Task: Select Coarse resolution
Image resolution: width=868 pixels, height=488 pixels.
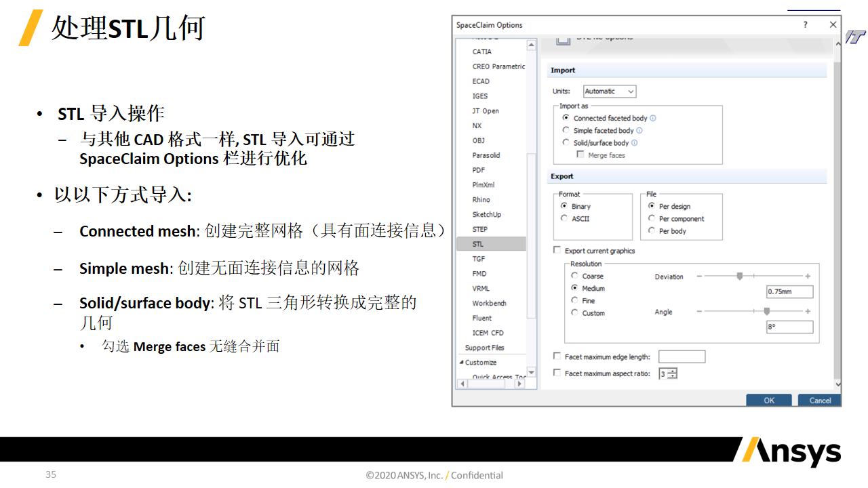Action: click(575, 276)
